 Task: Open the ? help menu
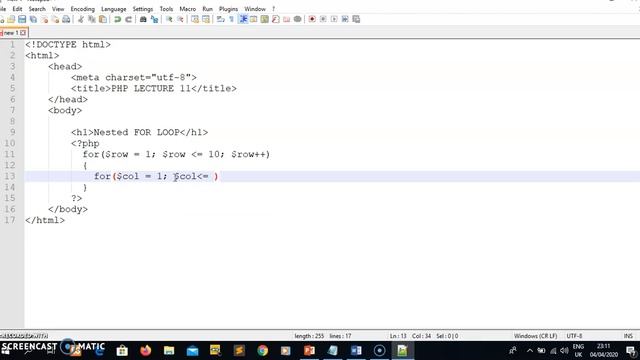(273, 9)
